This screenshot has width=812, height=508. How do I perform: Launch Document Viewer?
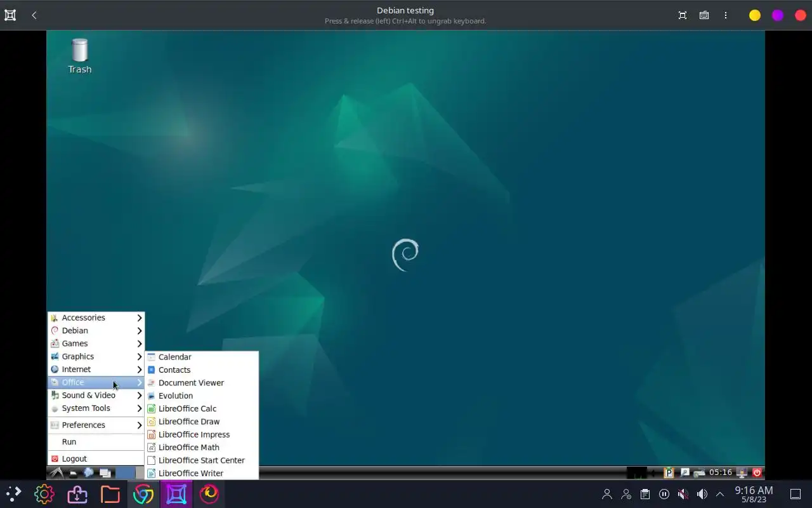point(202,383)
